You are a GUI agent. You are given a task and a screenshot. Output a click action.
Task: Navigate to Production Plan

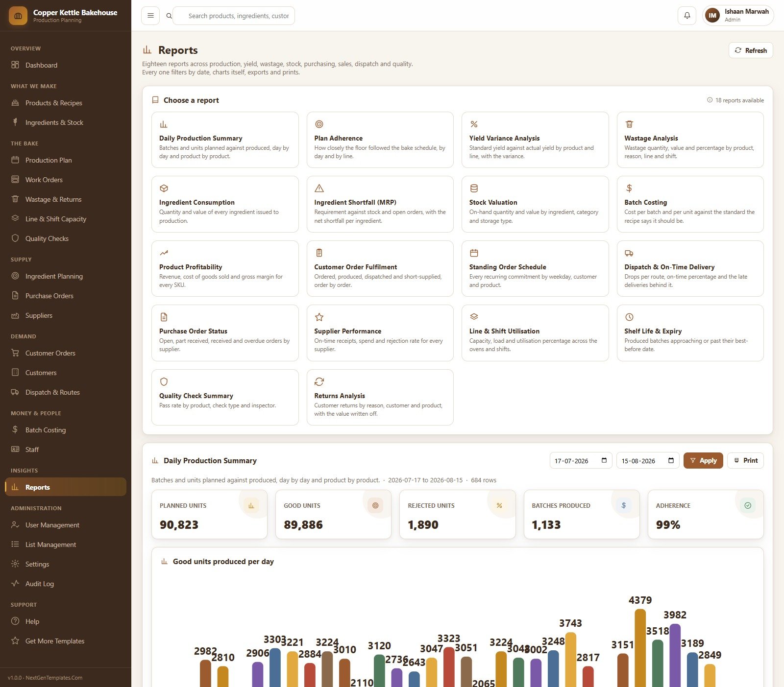click(66, 160)
